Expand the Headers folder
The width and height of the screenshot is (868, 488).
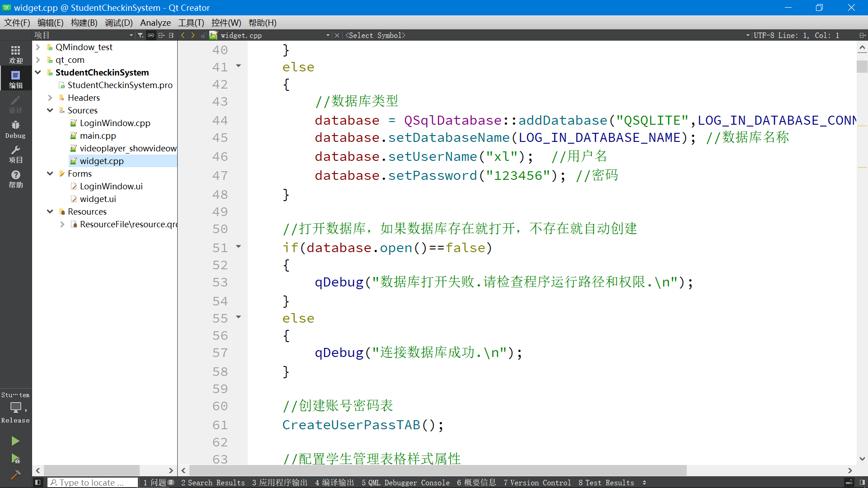coord(50,98)
